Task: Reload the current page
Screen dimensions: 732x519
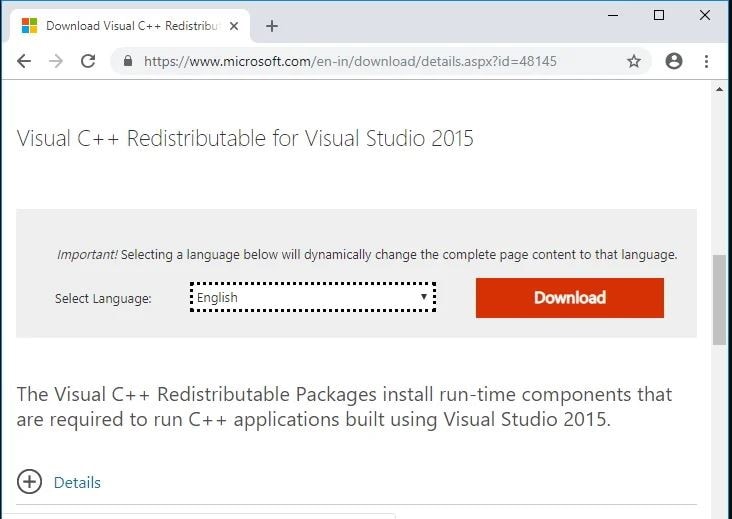Action: pyautogui.click(x=88, y=61)
